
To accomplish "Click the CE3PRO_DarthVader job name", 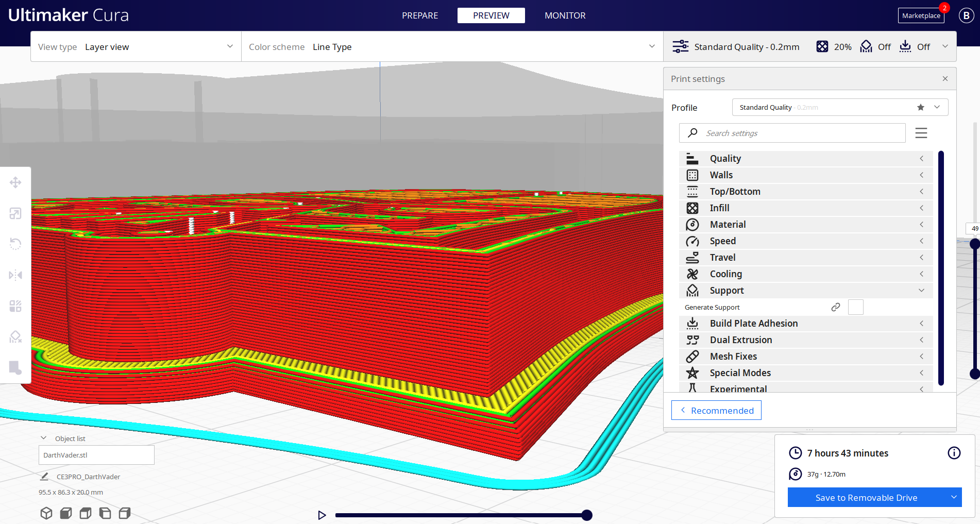I will (x=88, y=477).
